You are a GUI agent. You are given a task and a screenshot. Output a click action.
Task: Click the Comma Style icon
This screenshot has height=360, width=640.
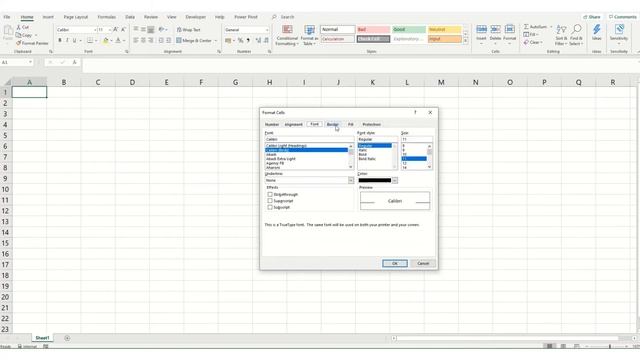pos(248,40)
